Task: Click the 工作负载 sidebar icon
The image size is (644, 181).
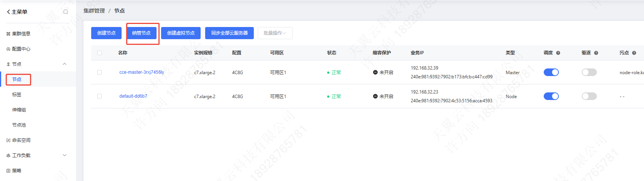Action: click(x=8, y=156)
